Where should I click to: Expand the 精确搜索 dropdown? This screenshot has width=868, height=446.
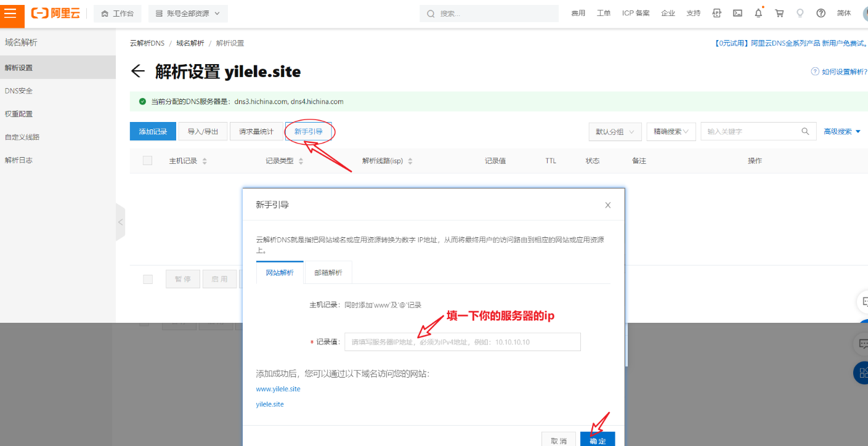click(x=671, y=131)
